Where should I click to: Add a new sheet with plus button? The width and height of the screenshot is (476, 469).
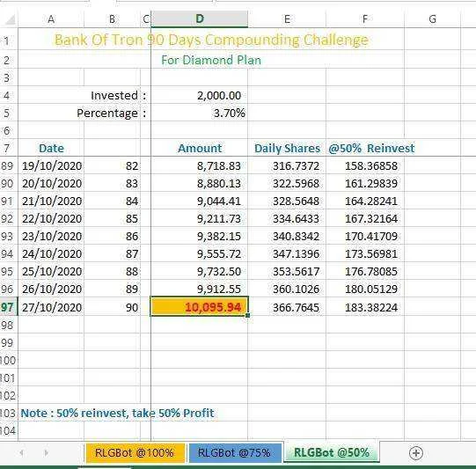(x=416, y=453)
